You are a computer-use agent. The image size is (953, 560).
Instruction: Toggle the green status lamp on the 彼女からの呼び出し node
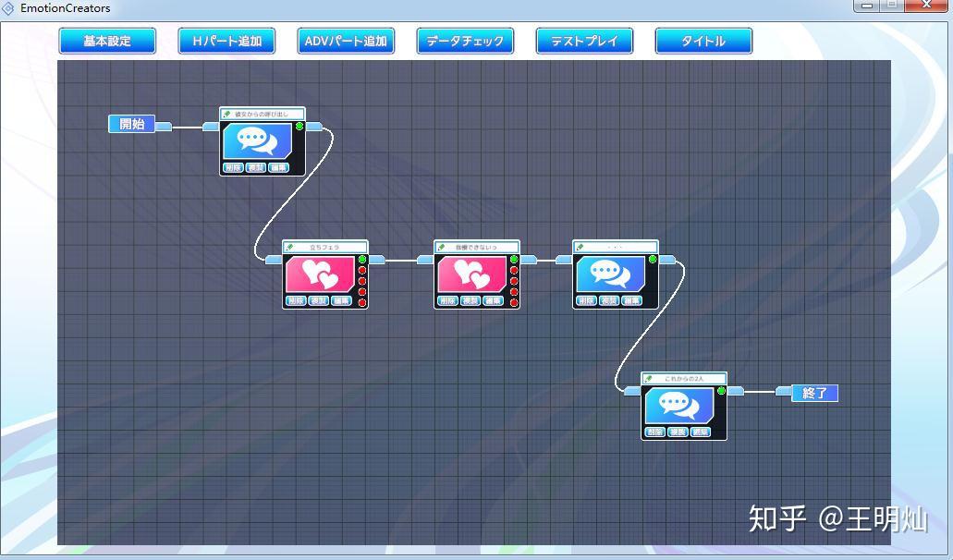click(300, 126)
